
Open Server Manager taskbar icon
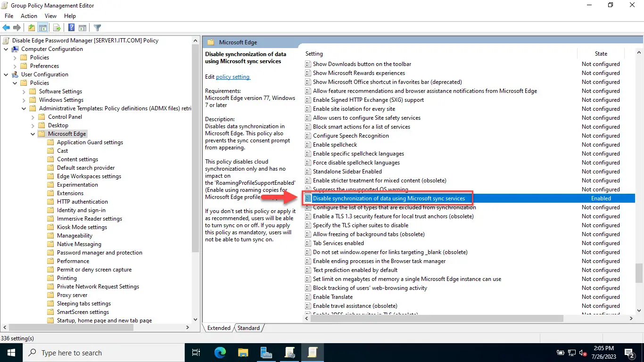coord(266,353)
